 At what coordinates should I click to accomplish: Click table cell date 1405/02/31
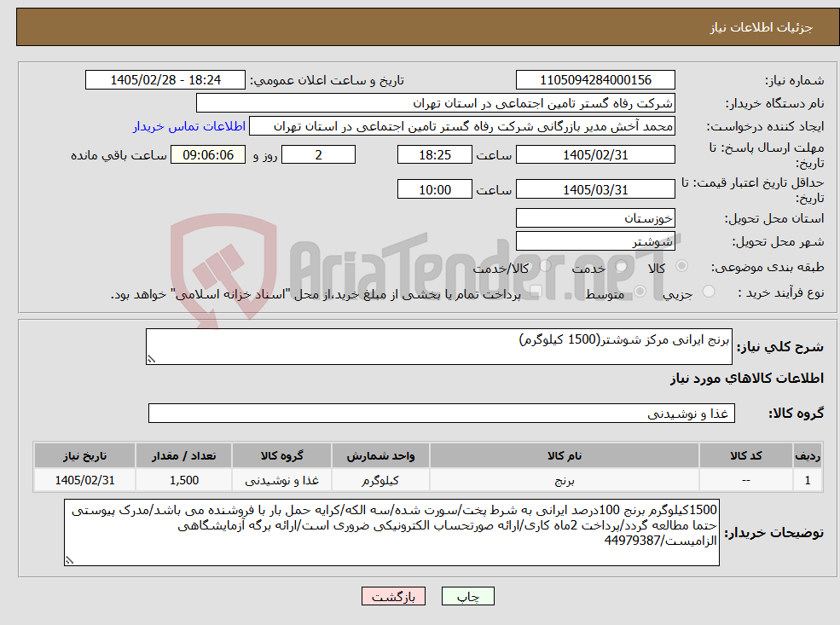coord(84,480)
